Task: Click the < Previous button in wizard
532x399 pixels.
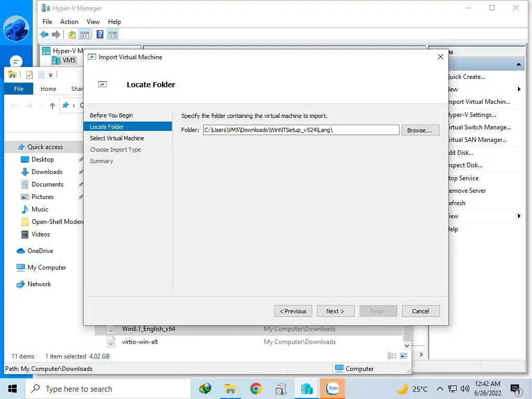Action: [293, 311]
